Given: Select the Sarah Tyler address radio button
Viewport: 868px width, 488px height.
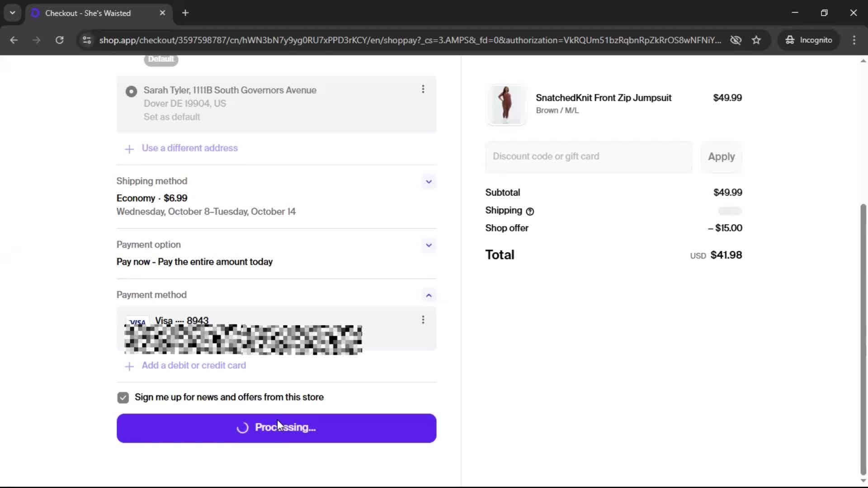Looking at the screenshot, I should coord(131,92).
